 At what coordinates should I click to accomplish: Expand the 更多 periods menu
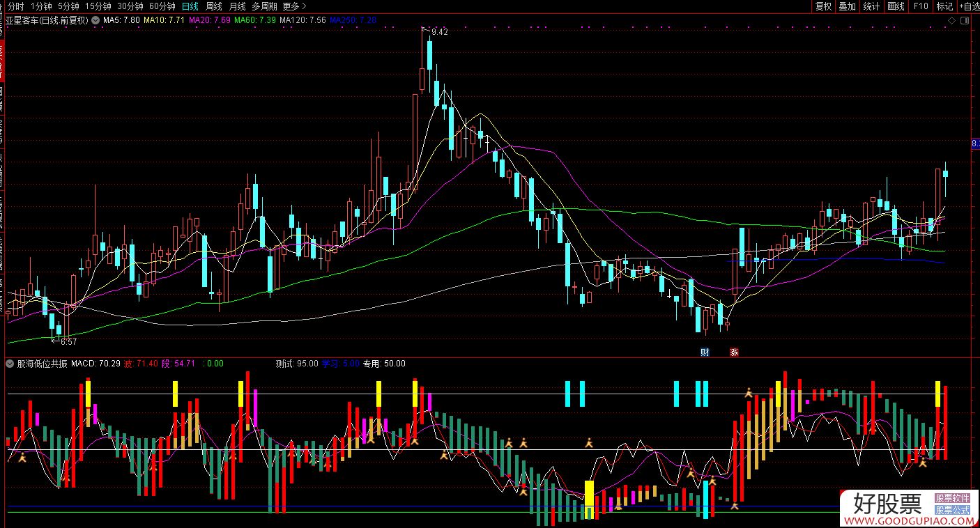tap(294, 6)
